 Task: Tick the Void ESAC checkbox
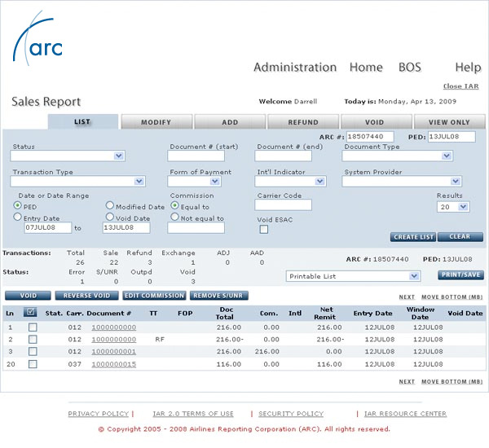pos(264,230)
